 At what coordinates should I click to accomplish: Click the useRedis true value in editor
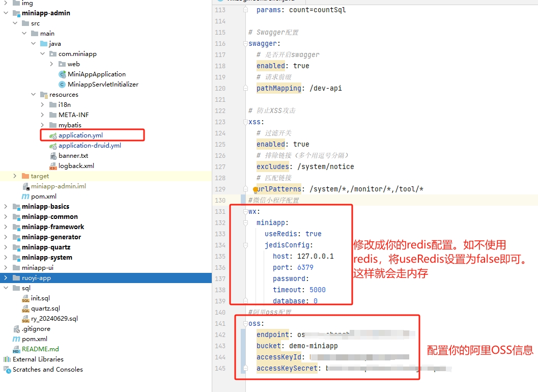click(x=314, y=234)
